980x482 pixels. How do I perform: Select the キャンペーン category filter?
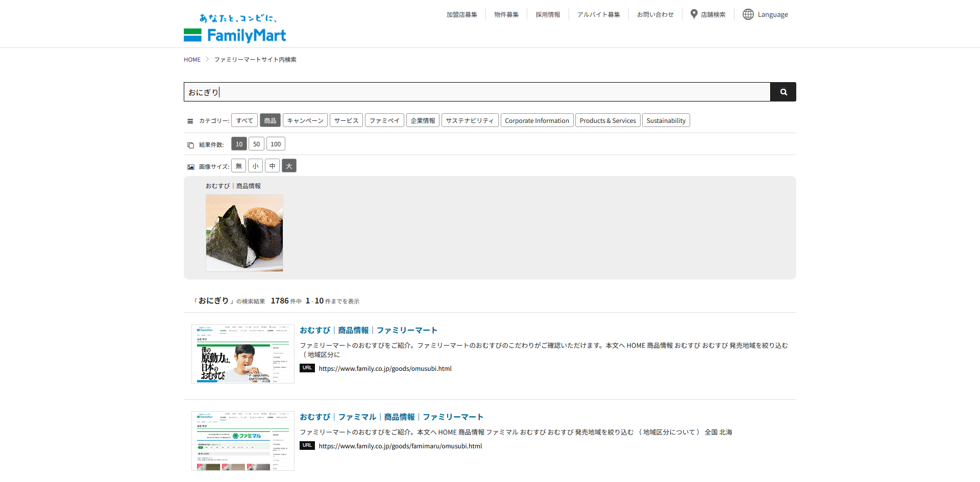(x=305, y=120)
